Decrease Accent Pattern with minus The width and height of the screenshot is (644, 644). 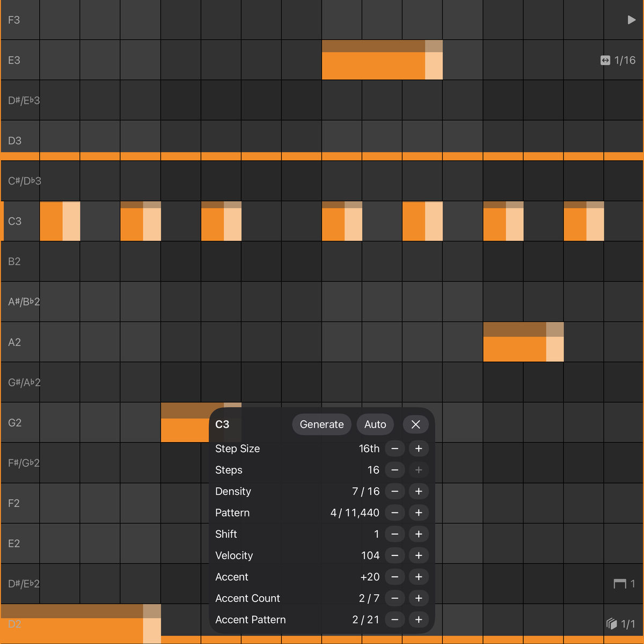coord(395,620)
